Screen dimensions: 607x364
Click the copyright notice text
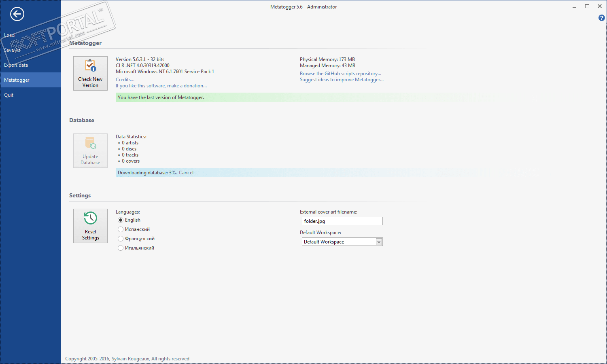(127, 359)
